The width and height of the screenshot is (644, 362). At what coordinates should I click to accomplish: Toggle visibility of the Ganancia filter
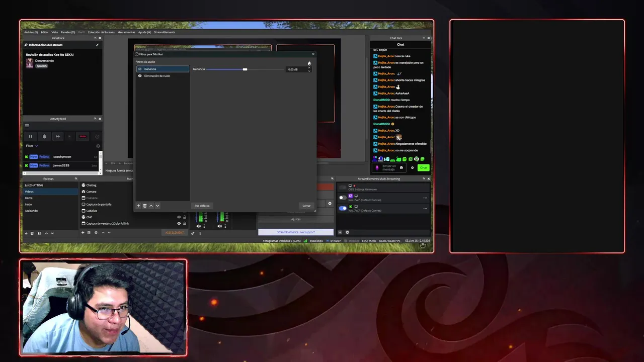pos(140,69)
